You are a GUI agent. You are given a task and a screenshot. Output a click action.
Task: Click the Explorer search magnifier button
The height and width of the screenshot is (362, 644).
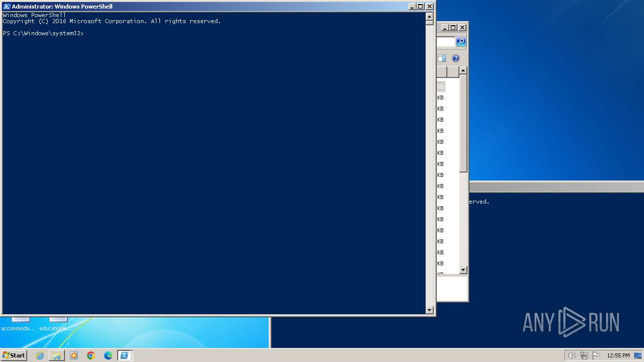(461, 42)
